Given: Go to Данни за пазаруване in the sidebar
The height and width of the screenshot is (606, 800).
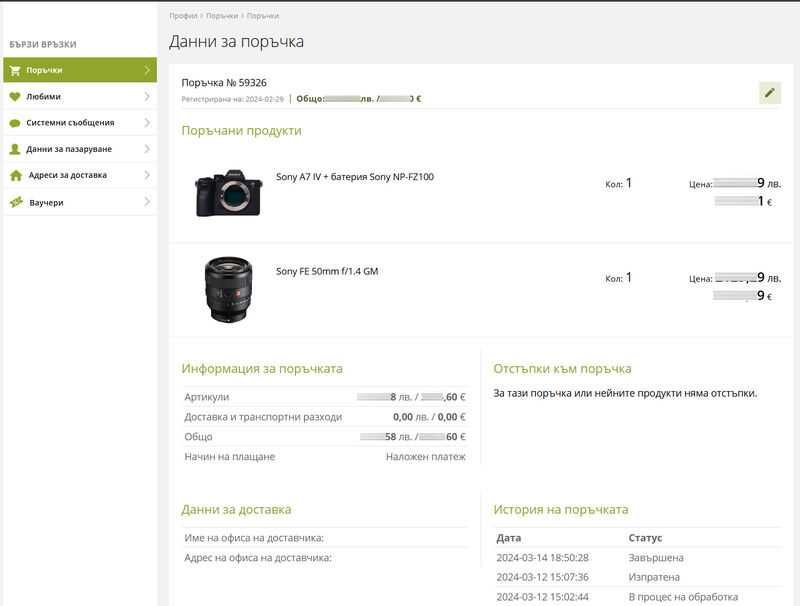Looking at the screenshot, I should tap(80, 149).
